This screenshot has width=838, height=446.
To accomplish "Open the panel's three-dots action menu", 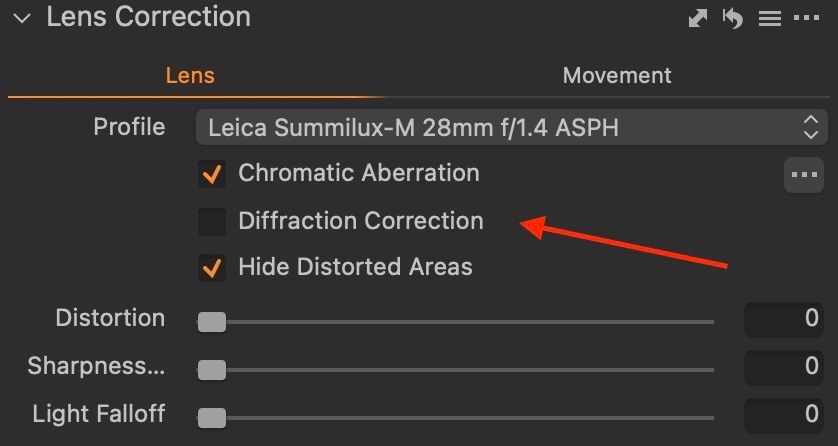I will (806, 18).
